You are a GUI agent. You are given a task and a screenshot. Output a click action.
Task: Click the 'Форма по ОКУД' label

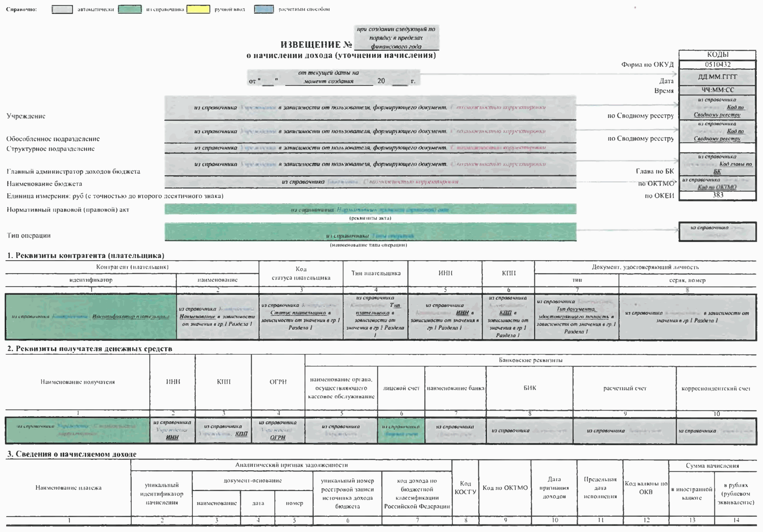[647, 65]
